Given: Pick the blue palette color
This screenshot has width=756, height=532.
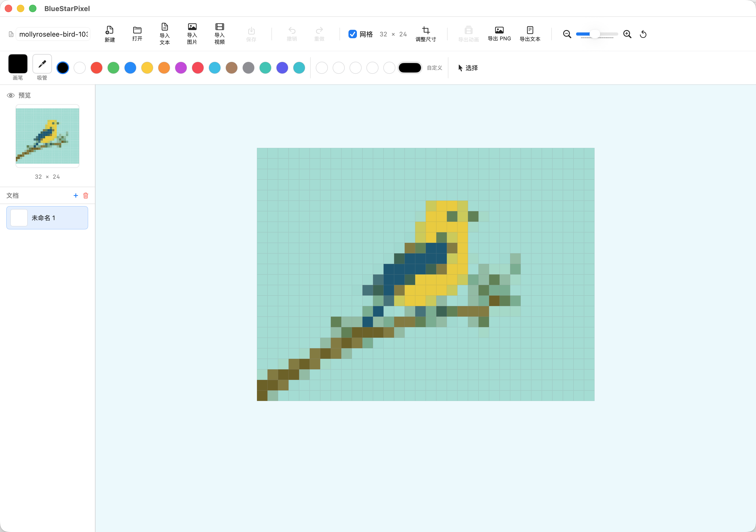Looking at the screenshot, I should click(x=130, y=68).
